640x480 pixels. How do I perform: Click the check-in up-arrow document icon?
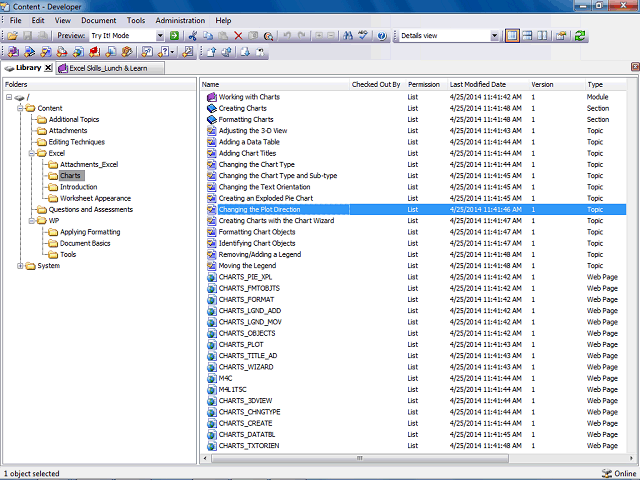(211, 52)
